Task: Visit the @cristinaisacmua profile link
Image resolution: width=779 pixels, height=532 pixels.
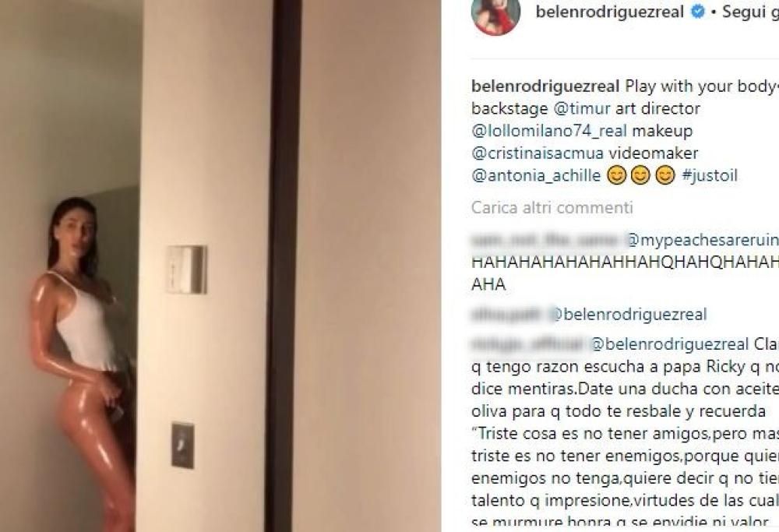Action: 537,153
